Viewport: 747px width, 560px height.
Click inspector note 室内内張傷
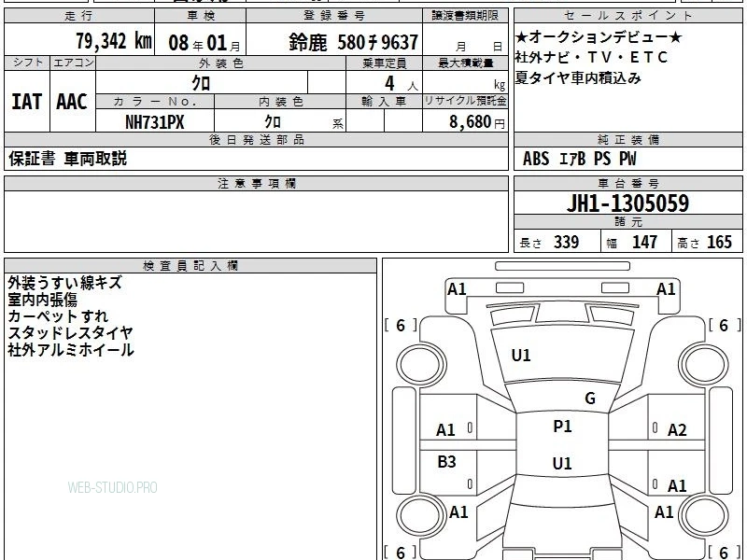coord(42,300)
